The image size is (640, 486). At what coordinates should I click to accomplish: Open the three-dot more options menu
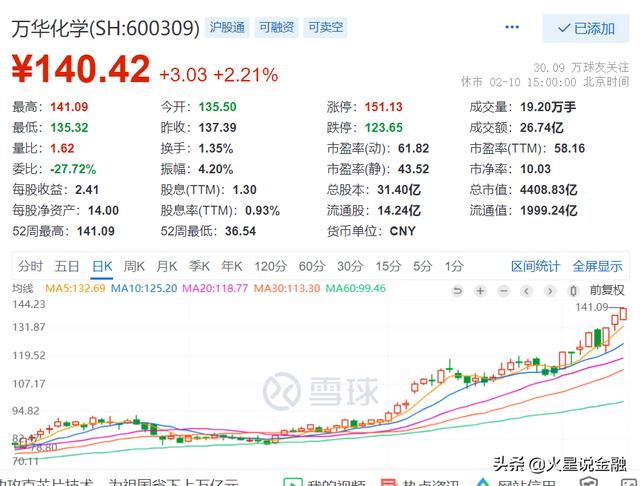512,27
